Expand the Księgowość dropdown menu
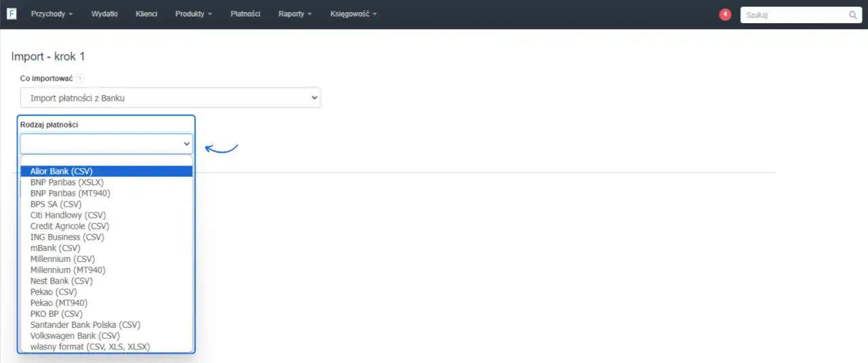This screenshot has height=363, width=868. (x=353, y=14)
